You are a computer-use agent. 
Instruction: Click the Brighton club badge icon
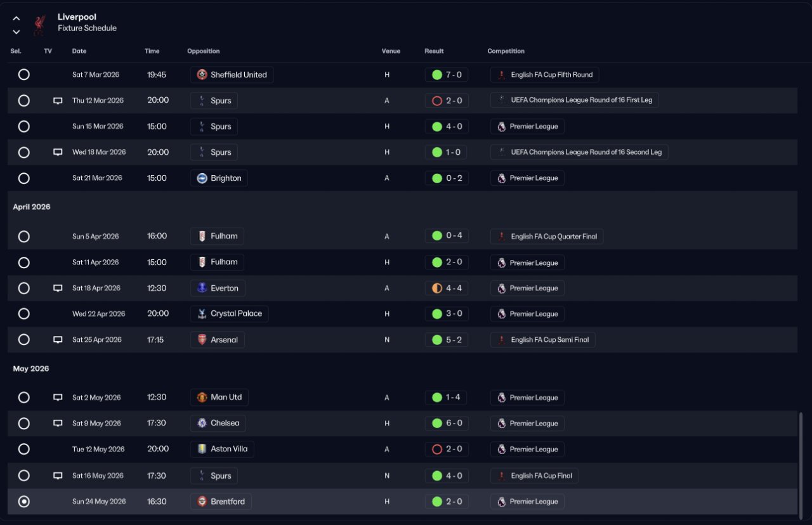click(x=202, y=178)
